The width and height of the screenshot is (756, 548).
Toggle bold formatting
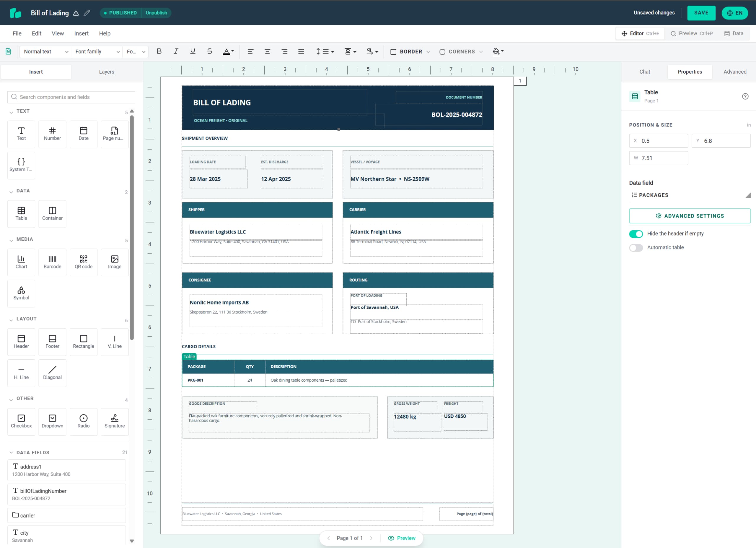pos(159,51)
